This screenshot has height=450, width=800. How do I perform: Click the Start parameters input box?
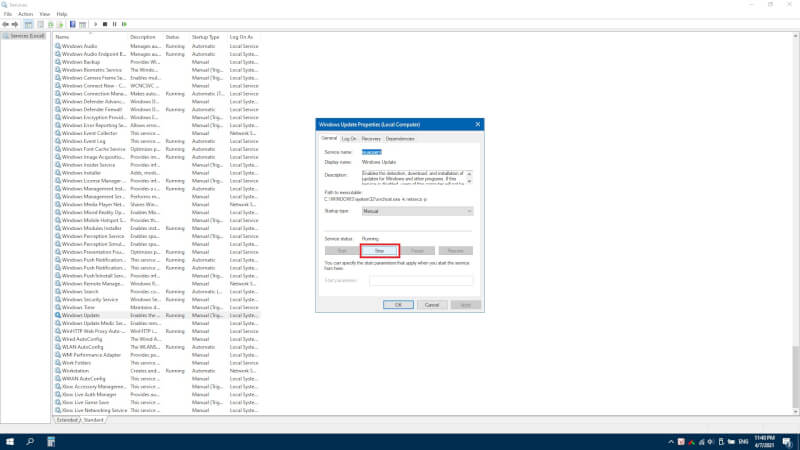(421, 281)
